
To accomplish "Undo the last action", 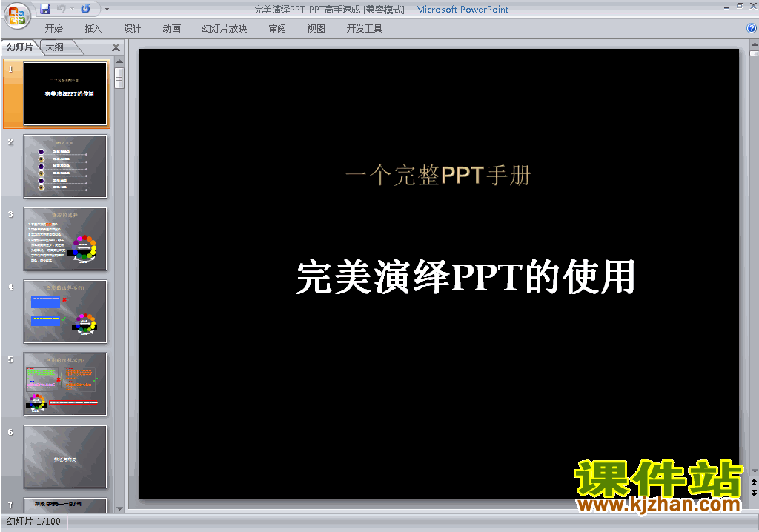I will (61, 9).
